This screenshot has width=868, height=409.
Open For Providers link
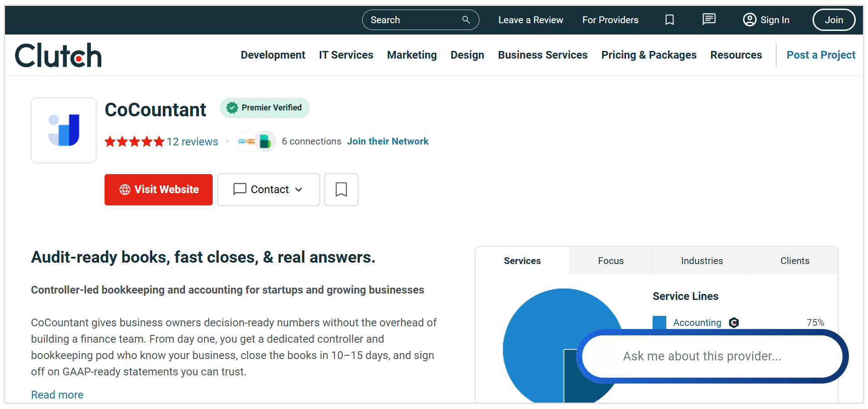[x=610, y=20]
